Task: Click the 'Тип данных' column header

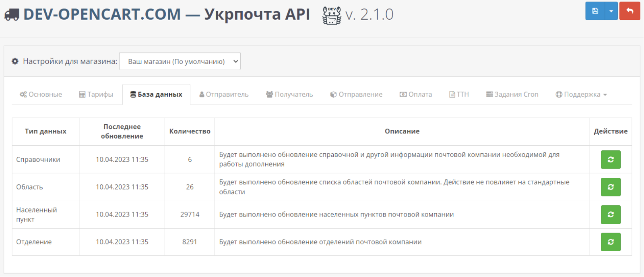Action: coord(45,131)
